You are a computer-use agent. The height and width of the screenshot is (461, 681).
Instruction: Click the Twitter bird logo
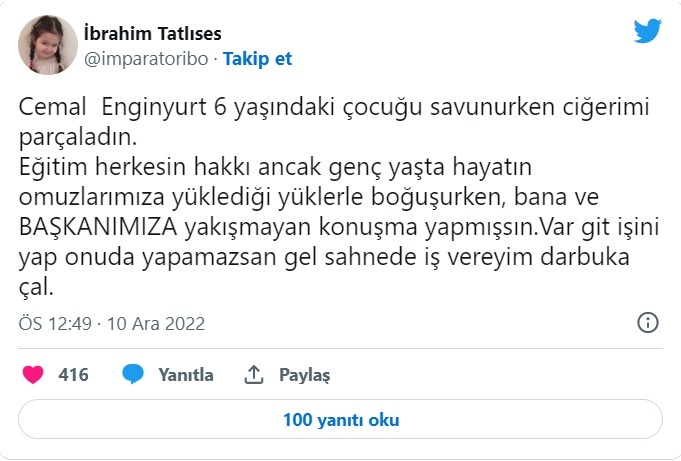[647, 32]
